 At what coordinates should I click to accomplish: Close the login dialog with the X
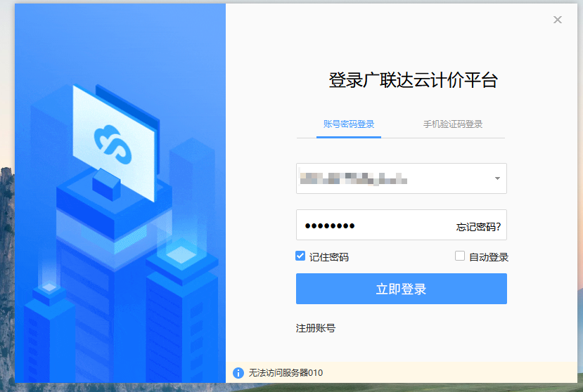[x=558, y=20]
